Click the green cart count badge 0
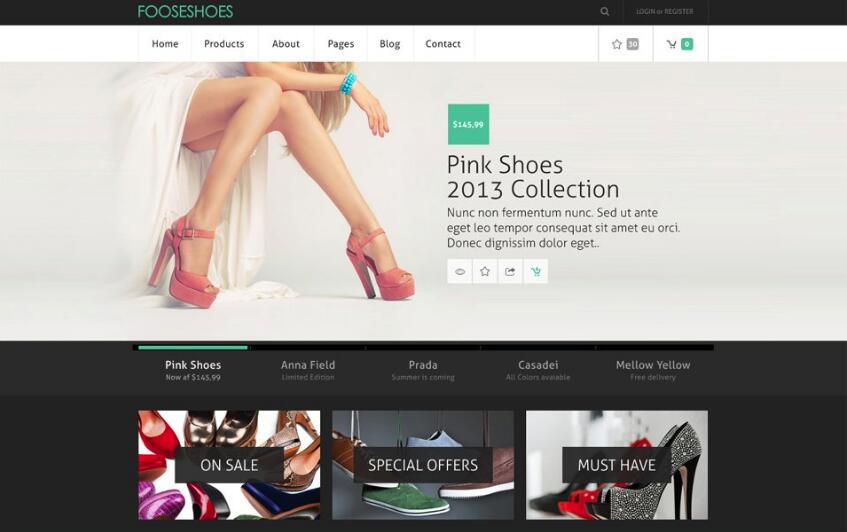Screen dimensions: 847x532 pyautogui.click(x=687, y=44)
